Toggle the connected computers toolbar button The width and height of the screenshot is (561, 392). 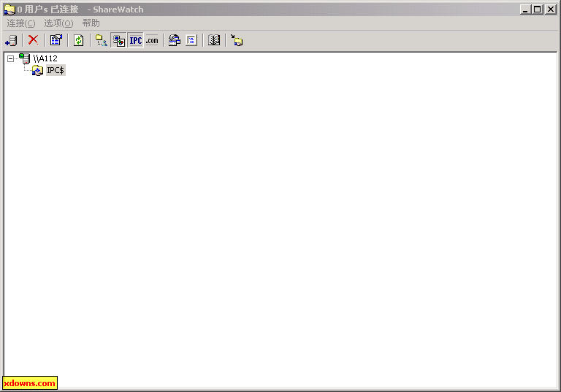(119, 40)
